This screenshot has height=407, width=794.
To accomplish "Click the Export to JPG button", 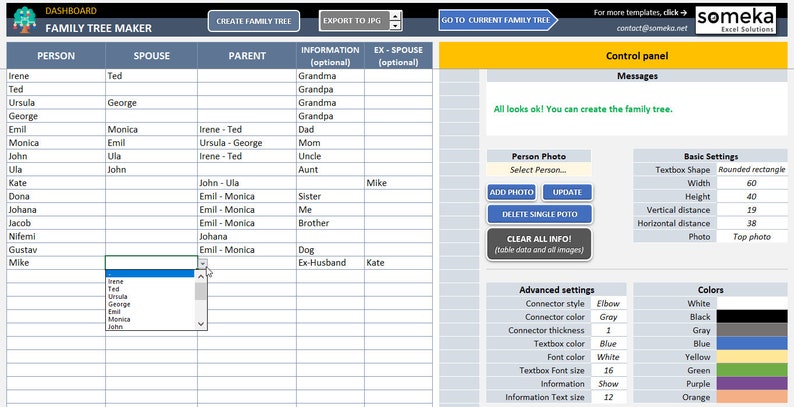I will point(354,21).
